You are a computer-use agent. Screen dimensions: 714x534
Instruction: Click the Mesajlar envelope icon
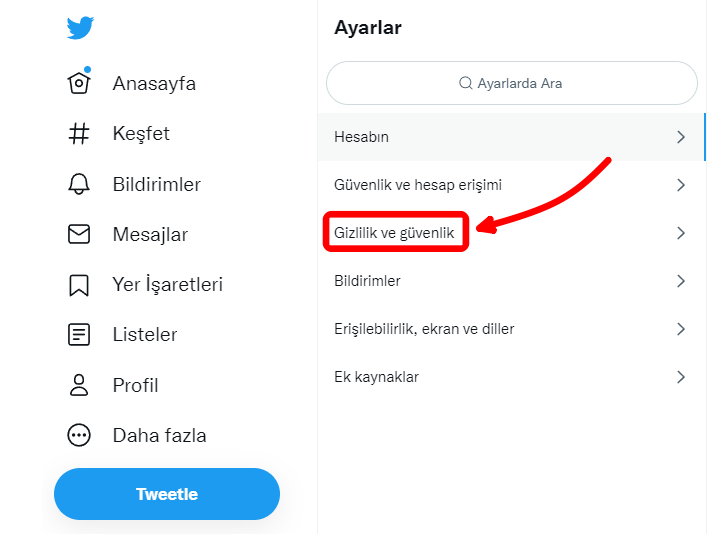coord(79,234)
